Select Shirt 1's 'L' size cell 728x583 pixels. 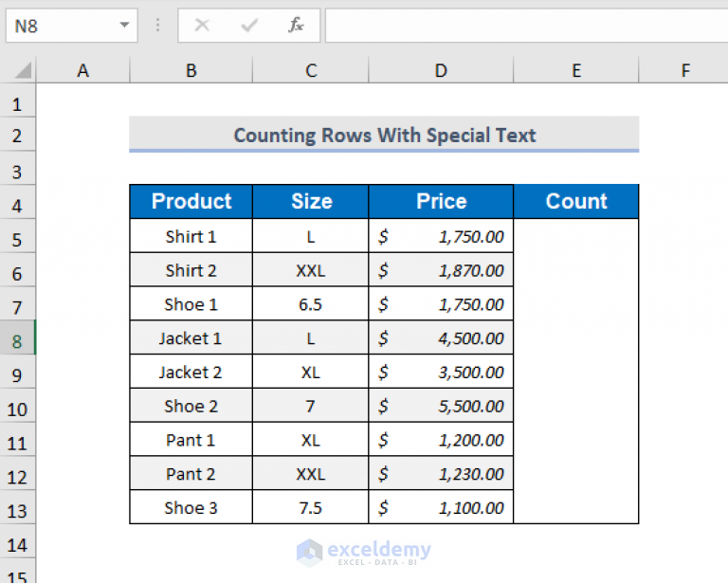311,236
